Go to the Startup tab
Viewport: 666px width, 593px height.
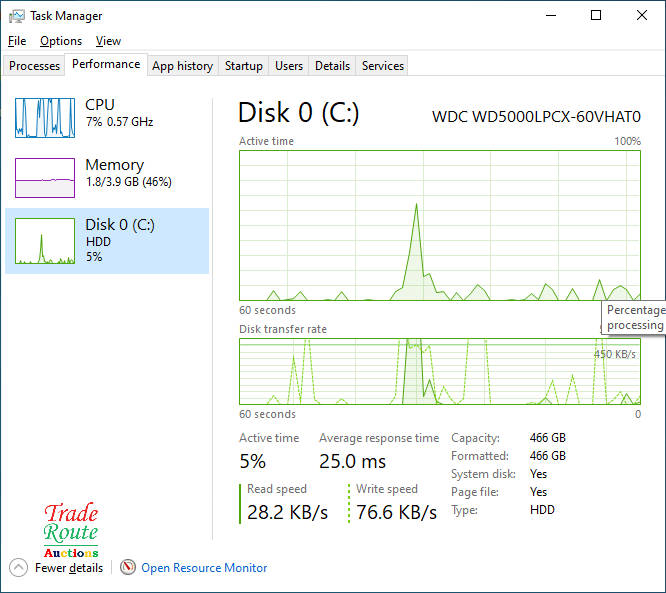coord(243,66)
